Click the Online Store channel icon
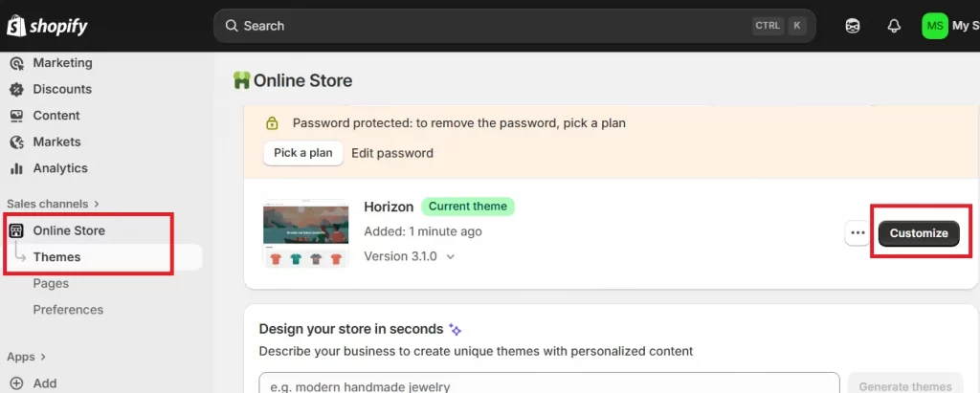 point(16,230)
